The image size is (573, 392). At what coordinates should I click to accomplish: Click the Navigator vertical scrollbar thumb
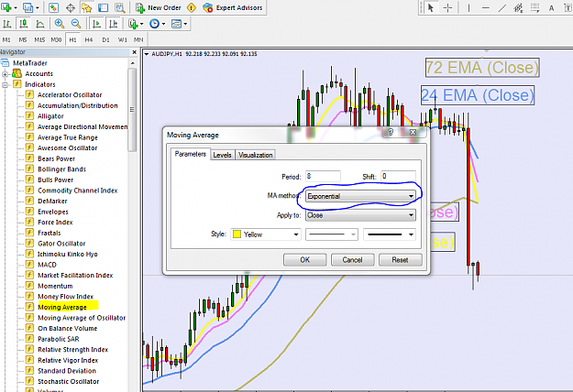pos(132,110)
